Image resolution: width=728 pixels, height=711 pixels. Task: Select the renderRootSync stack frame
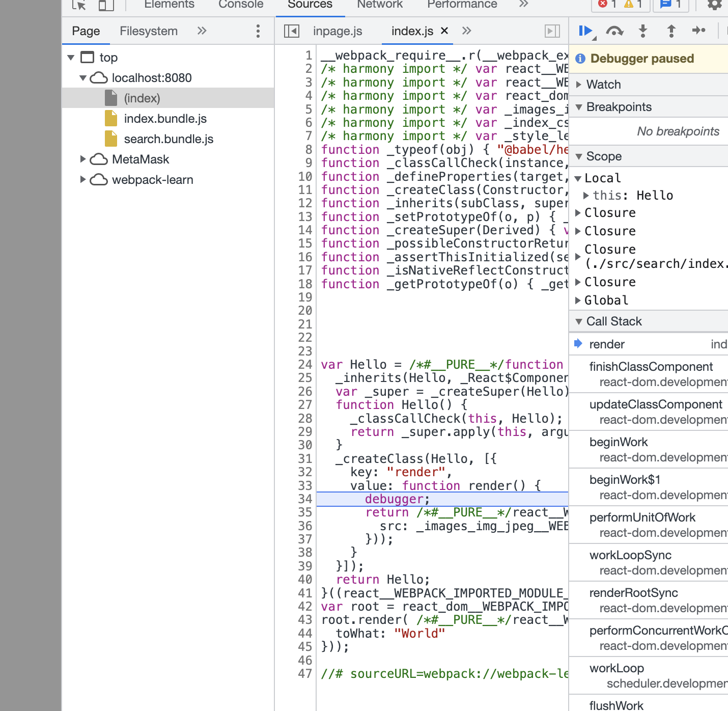[649, 600]
